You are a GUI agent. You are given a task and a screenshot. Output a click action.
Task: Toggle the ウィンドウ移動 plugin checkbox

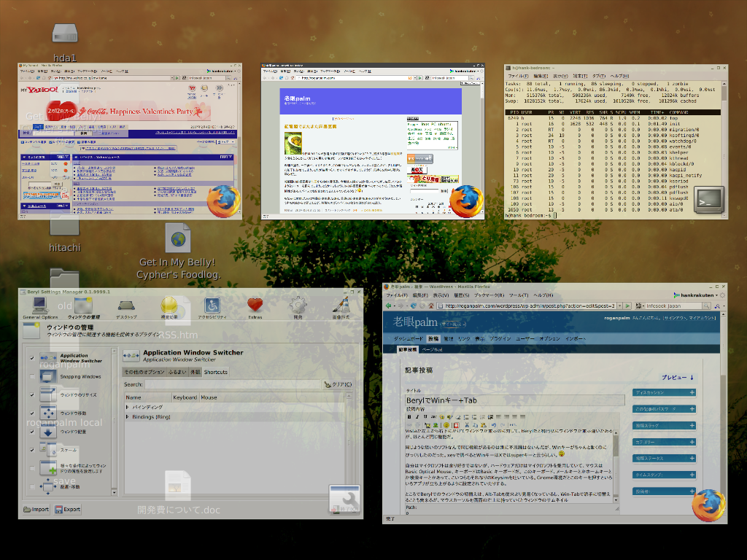click(x=32, y=413)
